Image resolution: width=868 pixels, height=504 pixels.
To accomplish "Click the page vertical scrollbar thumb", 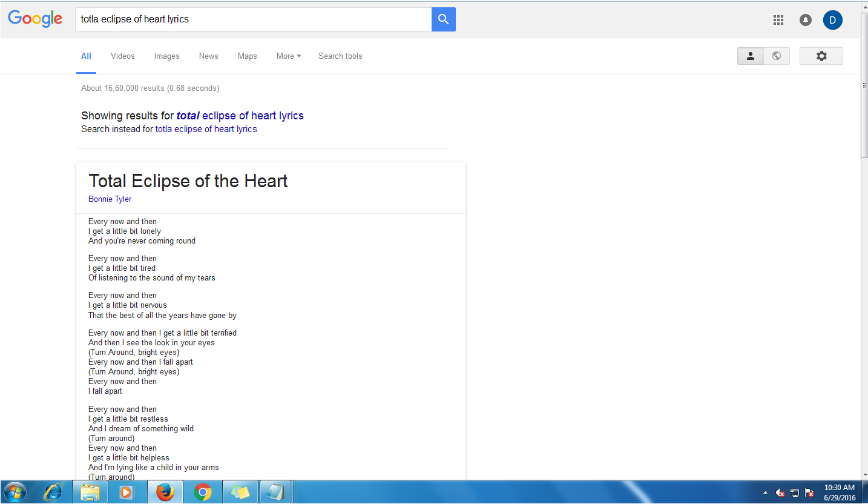I will click(x=864, y=85).
